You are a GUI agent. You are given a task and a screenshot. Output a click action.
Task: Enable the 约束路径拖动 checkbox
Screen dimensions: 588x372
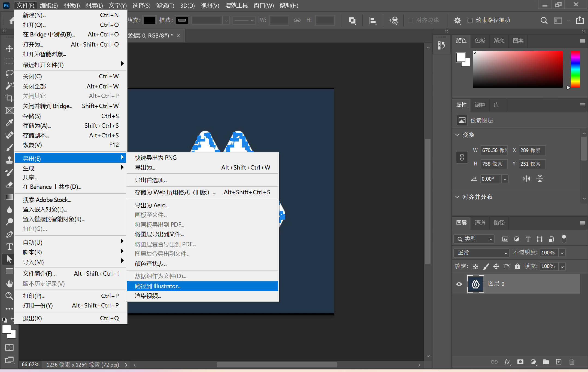470,20
